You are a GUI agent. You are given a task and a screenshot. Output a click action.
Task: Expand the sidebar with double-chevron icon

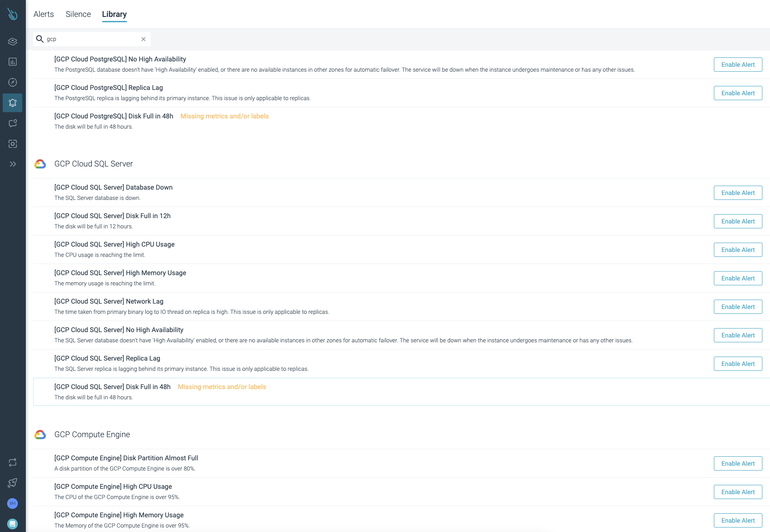12,164
